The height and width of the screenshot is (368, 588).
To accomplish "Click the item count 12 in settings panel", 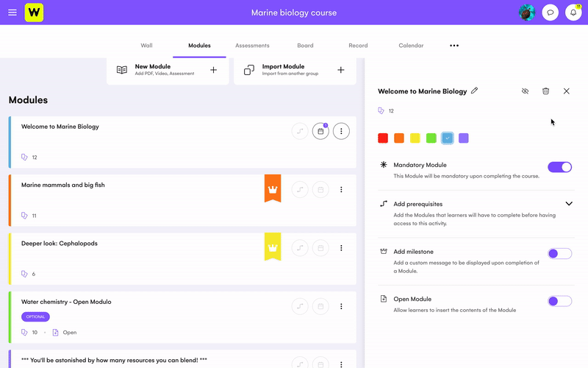I will point(391,111).
